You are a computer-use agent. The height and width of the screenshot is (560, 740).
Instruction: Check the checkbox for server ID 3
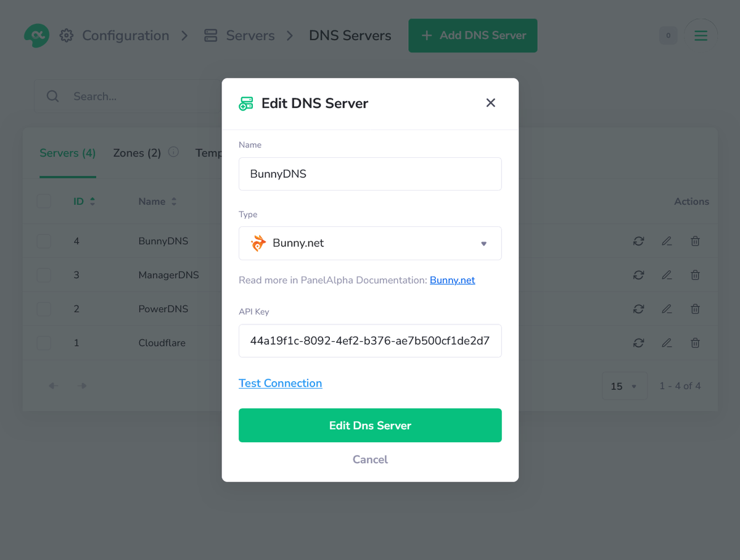click(x=44, y=275)
